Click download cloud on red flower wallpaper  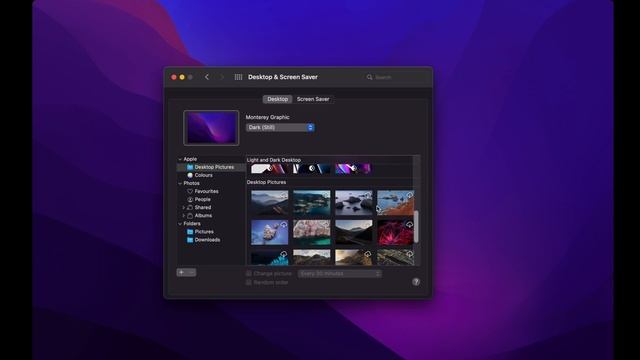point(409,224)
